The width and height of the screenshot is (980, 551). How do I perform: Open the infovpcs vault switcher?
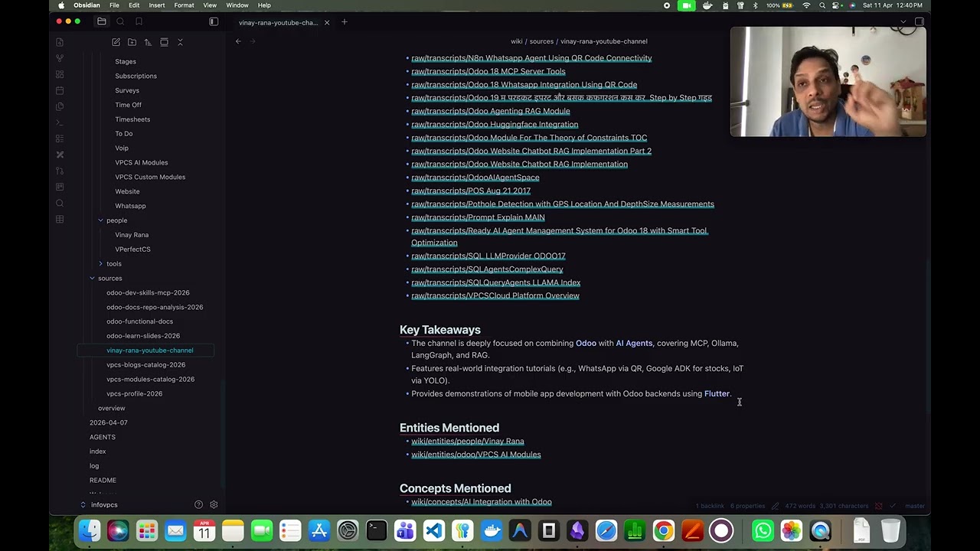click(104, 505)
